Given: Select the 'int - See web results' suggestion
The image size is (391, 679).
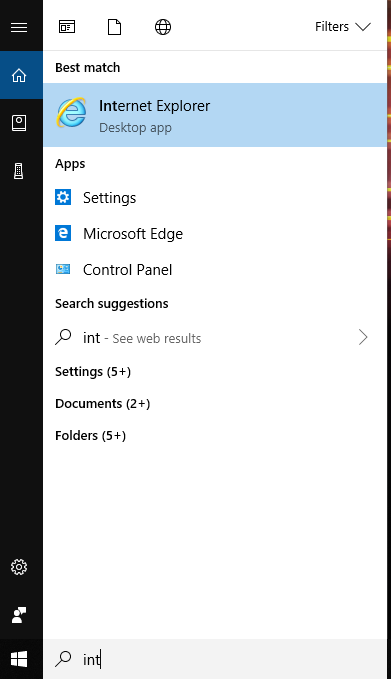Looking at the screenshot, I should (x=215, y=337).
